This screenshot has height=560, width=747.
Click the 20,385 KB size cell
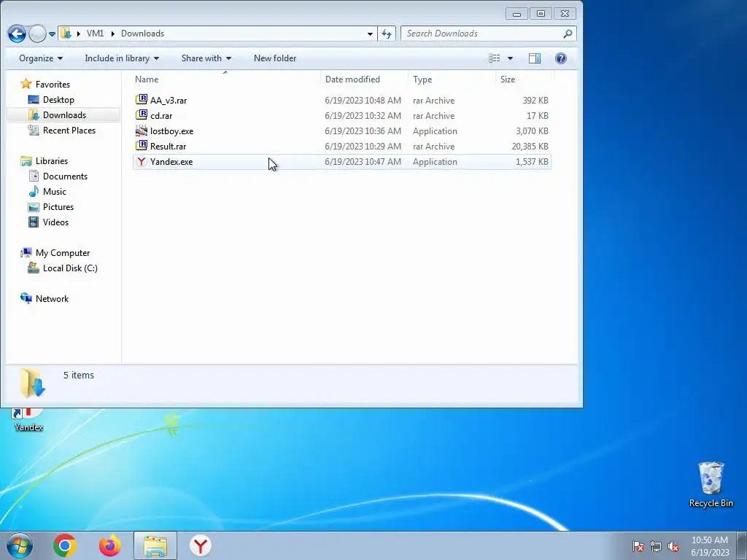(x=530, y=146)
